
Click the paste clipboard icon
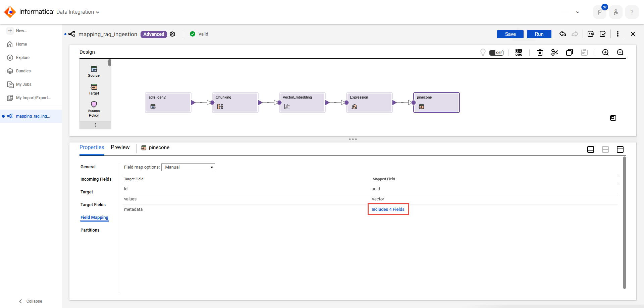click(x=584, y=52)
